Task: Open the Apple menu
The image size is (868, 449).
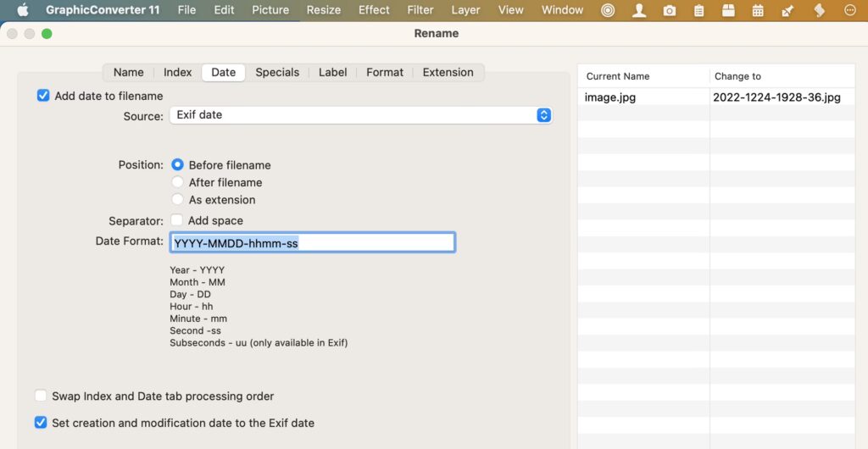Action: (x=23, y=10)
